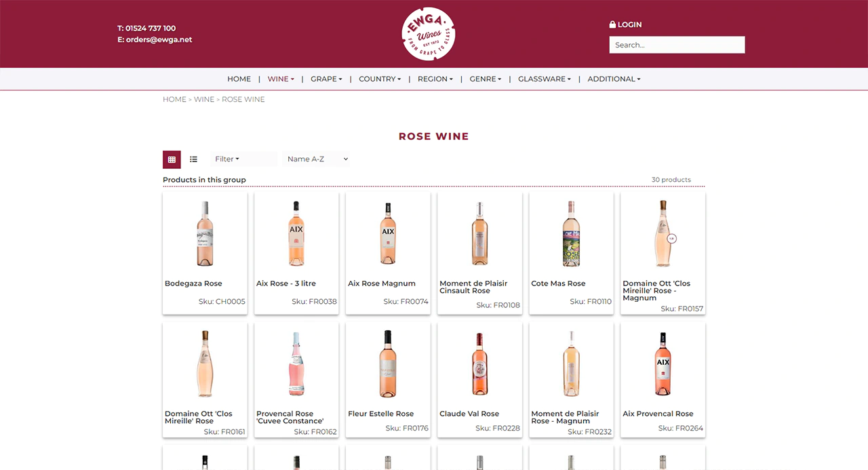Click Sku: FR0038 text
The image size is (868, 470).
[314, 302]
